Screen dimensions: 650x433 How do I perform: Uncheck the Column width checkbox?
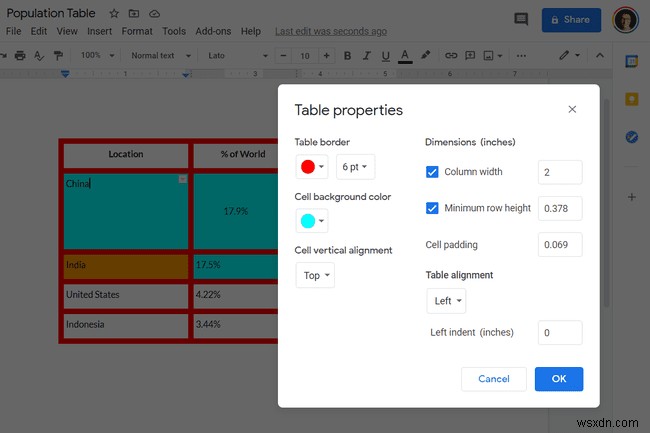tap(432, 172)
